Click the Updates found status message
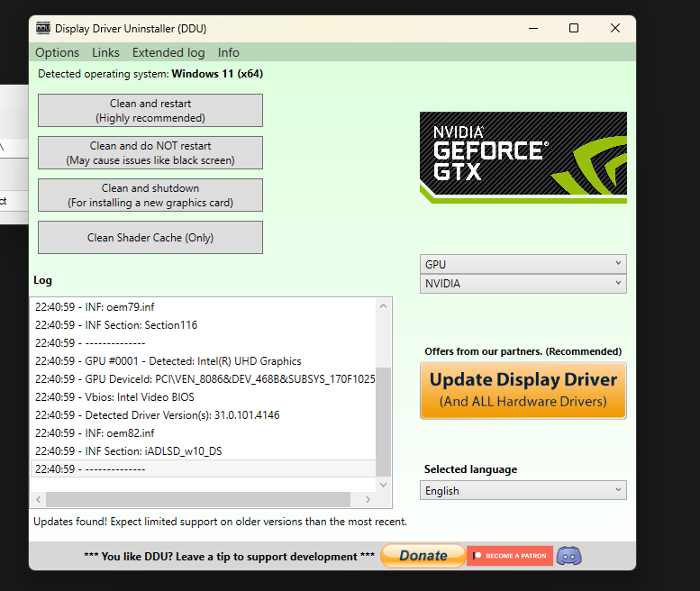This screenshot has height=591, width=700. tap(220, 522)
